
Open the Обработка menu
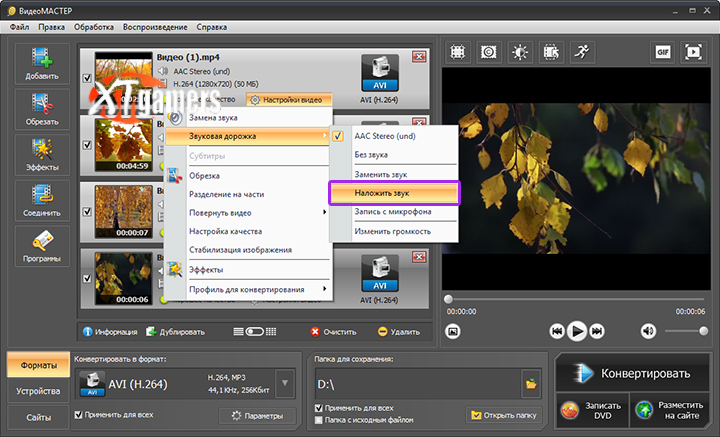tap(94, 27)
